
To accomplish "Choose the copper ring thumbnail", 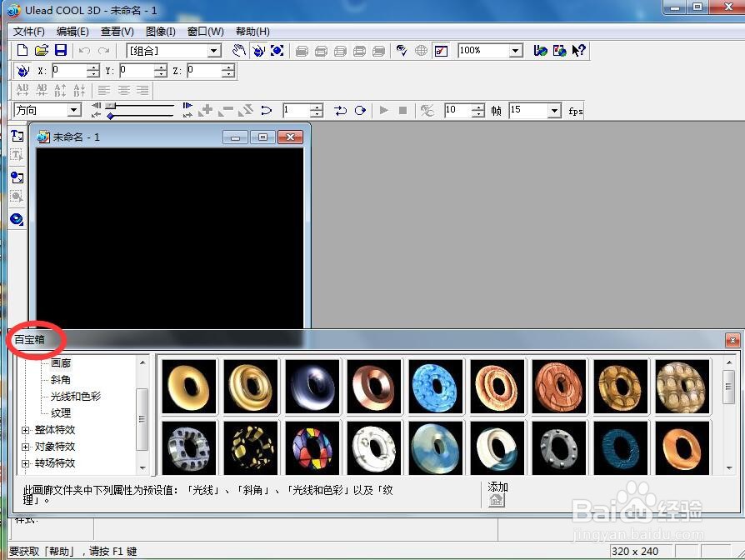I will pos(374,387).
